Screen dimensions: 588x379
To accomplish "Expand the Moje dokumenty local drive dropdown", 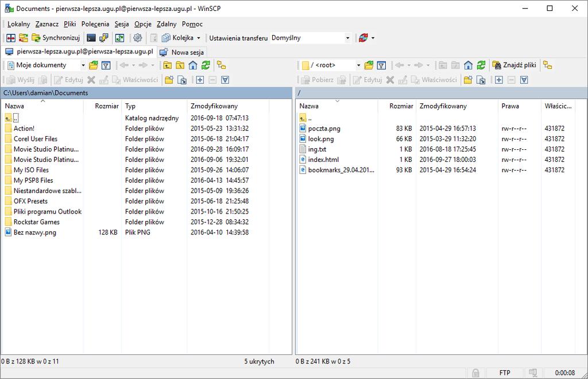I will [x=83, y=65].
